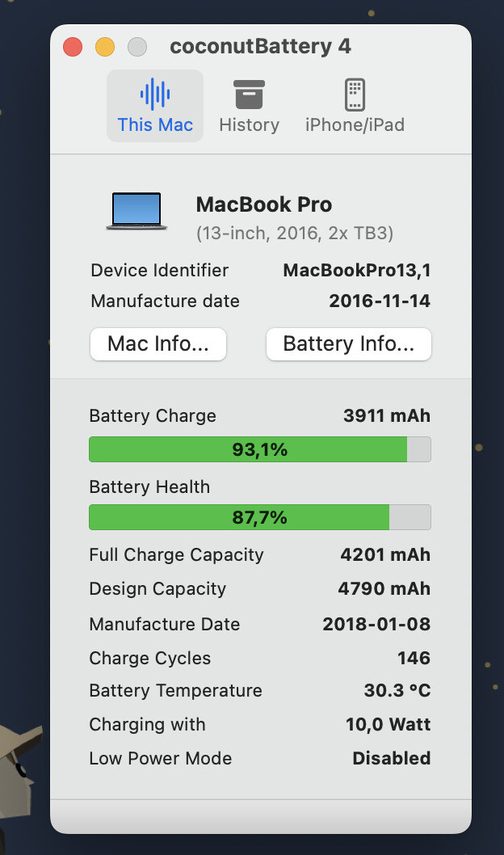Click the coconutBattery 4 window title
504x855 pixels.
(x=260, y=46)
